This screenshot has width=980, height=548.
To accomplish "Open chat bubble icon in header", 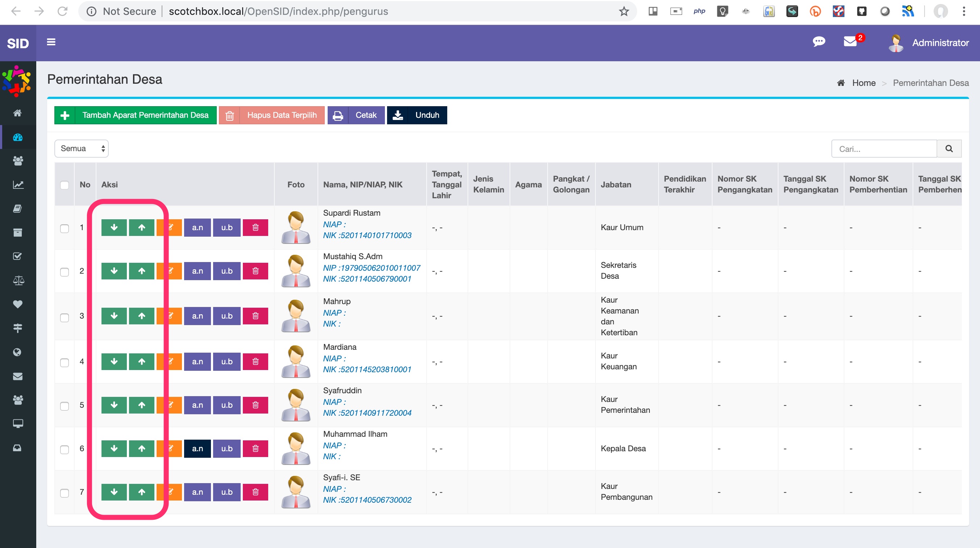I will pos(819,41).
